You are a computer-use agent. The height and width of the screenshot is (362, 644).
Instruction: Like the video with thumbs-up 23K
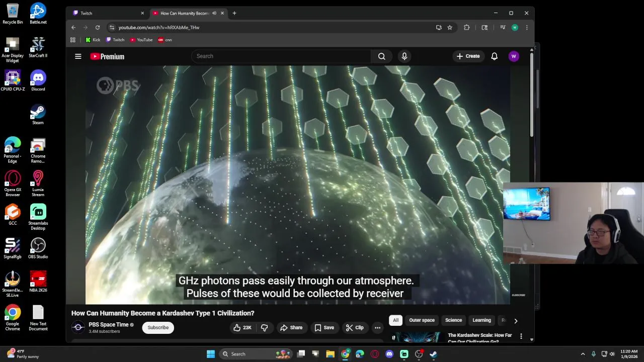coord(243,328)
